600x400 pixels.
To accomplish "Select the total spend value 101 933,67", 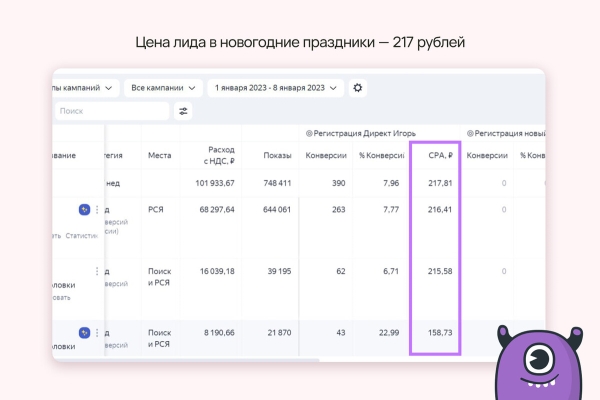I will (215, 183).
